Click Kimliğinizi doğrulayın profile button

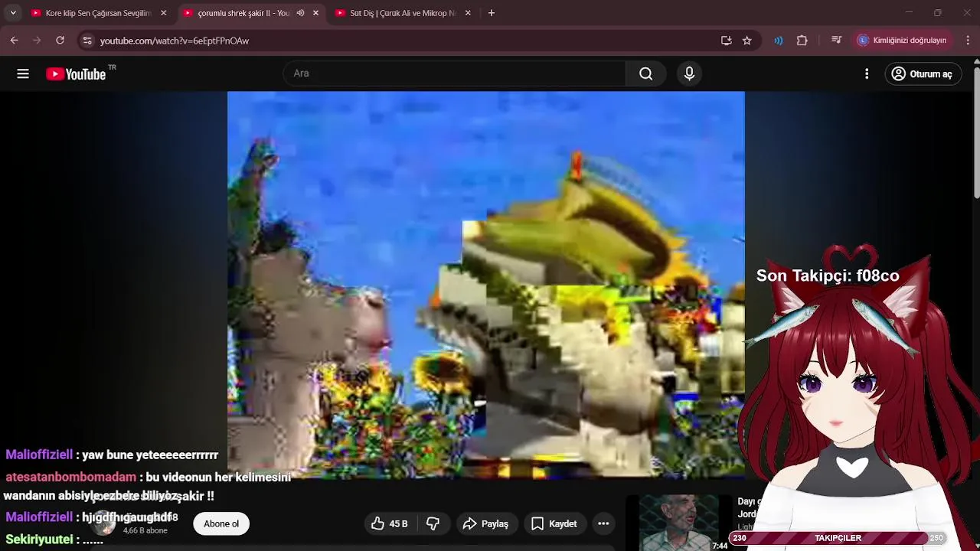pyautogui.click(x=903, y=41)
